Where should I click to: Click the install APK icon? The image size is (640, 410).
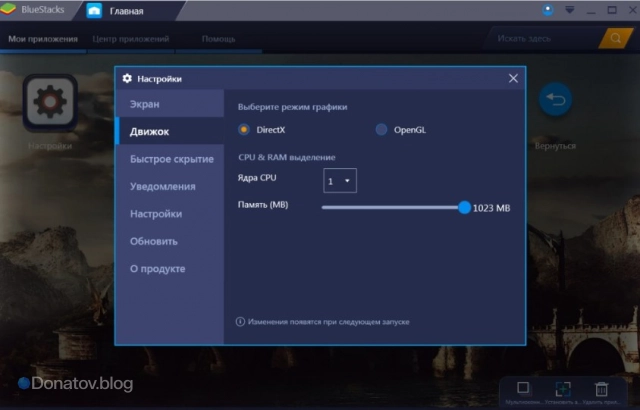pos(563,389)
